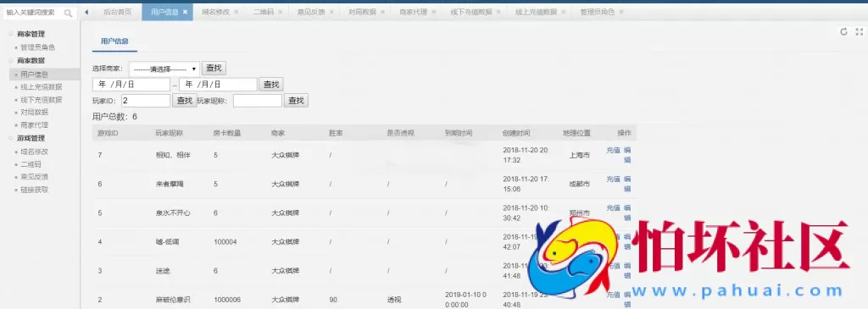Click room card value 1000006
This screenshot has width=868, height=309.
227,300
